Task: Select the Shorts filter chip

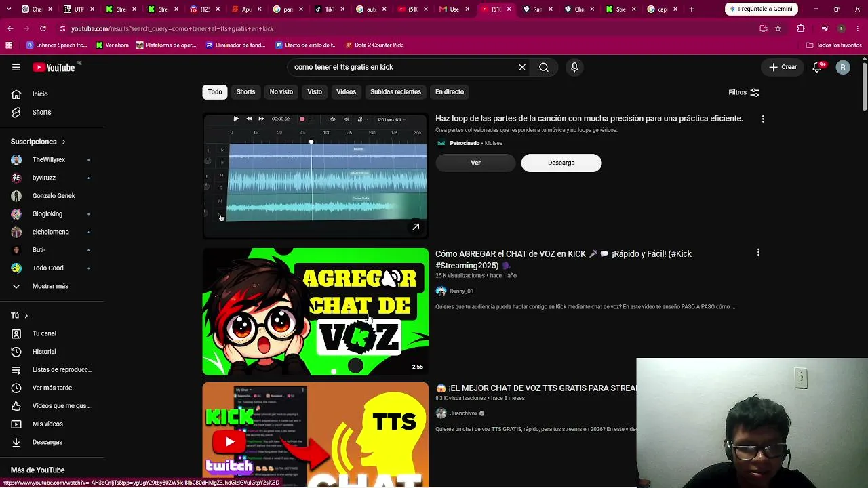Action: coord(245,92)
